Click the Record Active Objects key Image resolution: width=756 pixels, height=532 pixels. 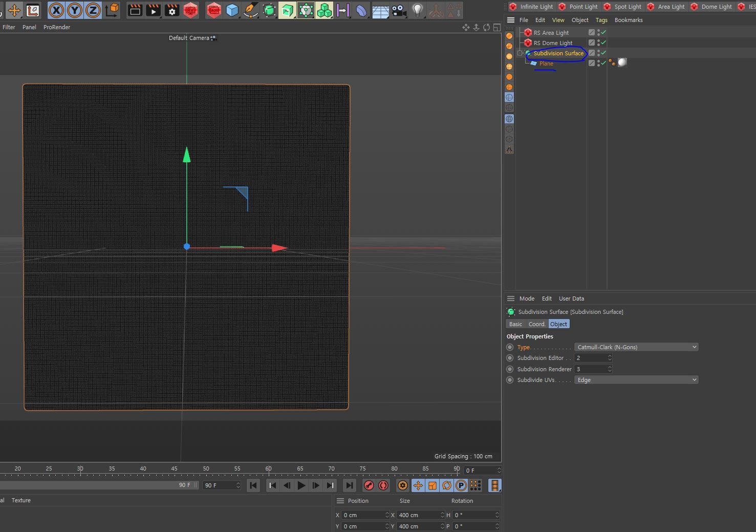click(369, 485)
